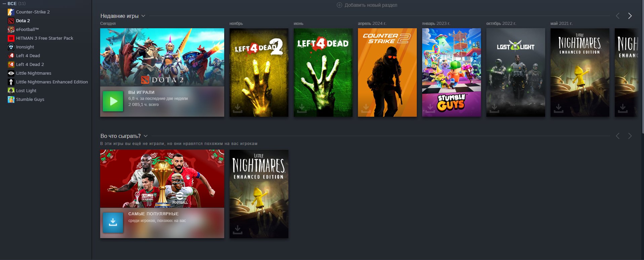Click the Counter-Strike 2 icon in sidebar

[11, 12]
